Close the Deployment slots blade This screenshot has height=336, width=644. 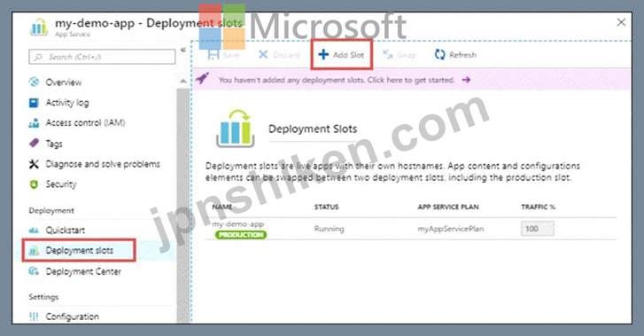621,22
